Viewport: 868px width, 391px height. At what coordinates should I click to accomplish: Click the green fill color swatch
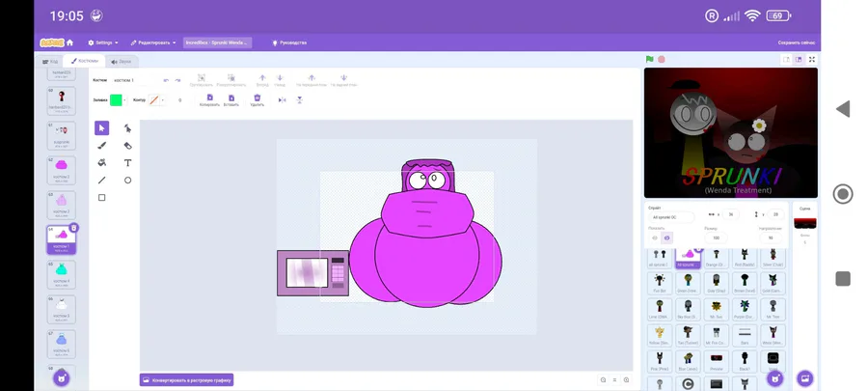pyautogui.click(x=116, y=100)
